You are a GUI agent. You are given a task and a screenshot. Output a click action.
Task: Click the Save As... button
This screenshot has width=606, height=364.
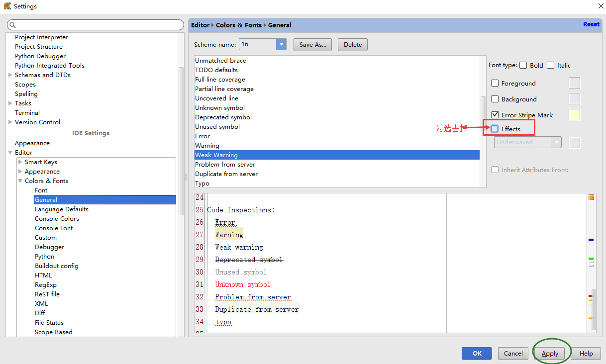tap(312, 45)
